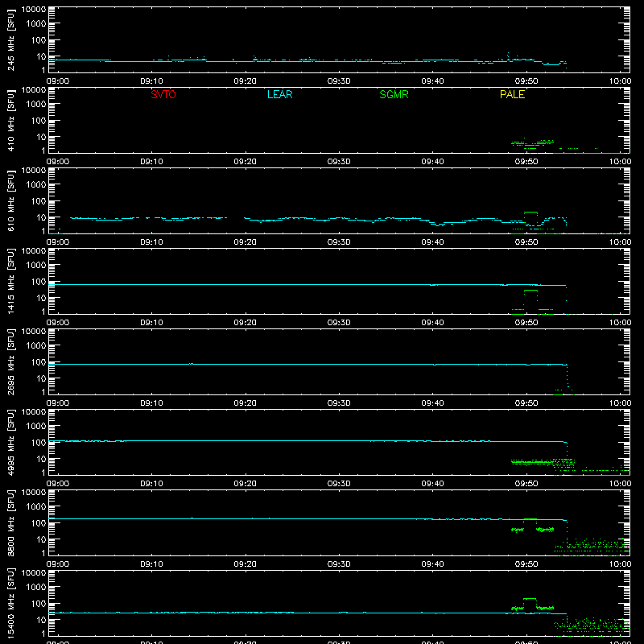This screenshot has width=644, height=644.
Task: Click 09:30 tick under the 245 MHz plot
Action: pos(339,81)
